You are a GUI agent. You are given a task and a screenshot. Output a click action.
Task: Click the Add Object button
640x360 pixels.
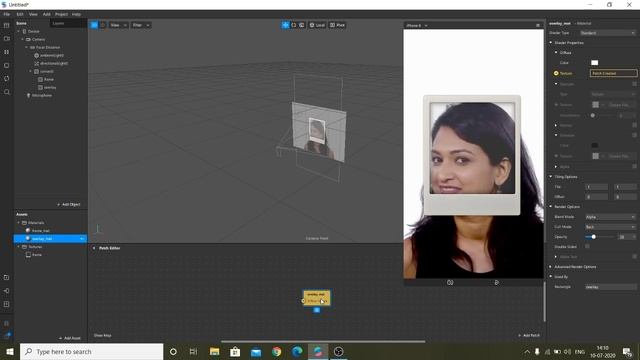69,204
